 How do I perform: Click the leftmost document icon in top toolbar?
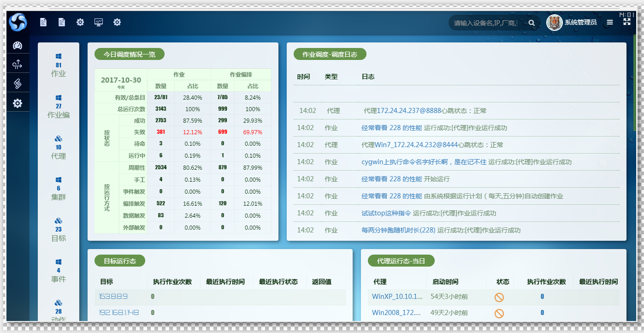point(43,22)
